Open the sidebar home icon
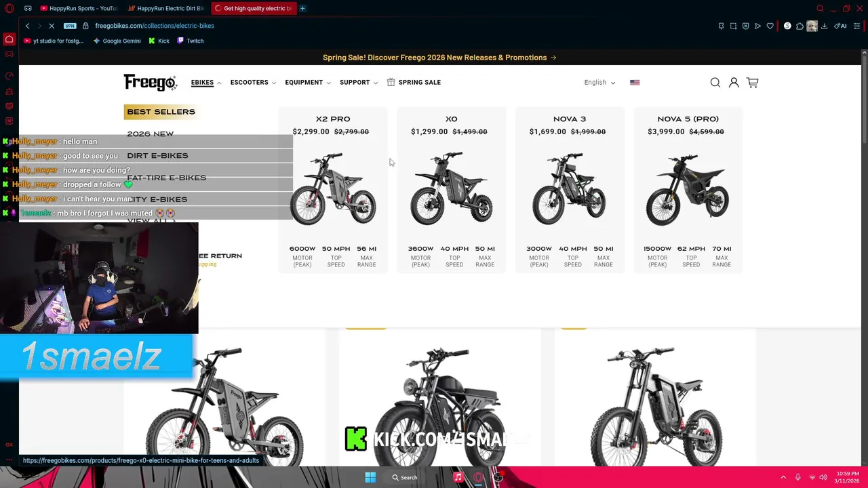The image size is (868, 488). [x=9, y=39]
